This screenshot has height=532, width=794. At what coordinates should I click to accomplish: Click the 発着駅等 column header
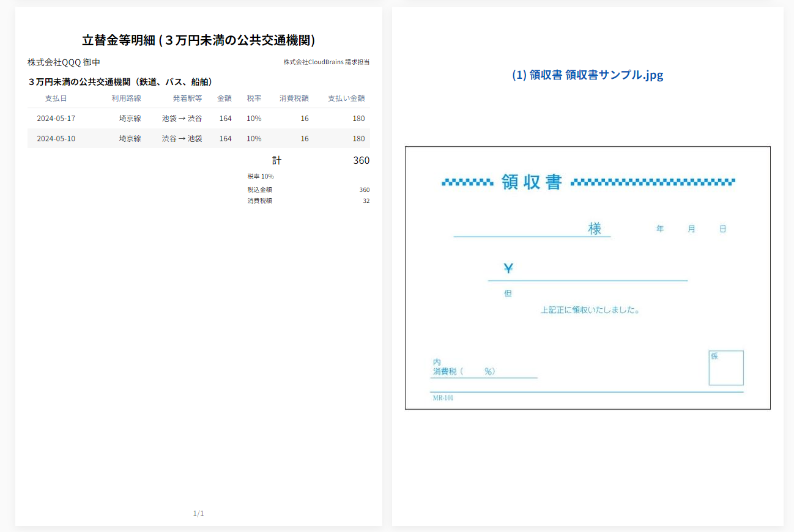tap(187, 98)
